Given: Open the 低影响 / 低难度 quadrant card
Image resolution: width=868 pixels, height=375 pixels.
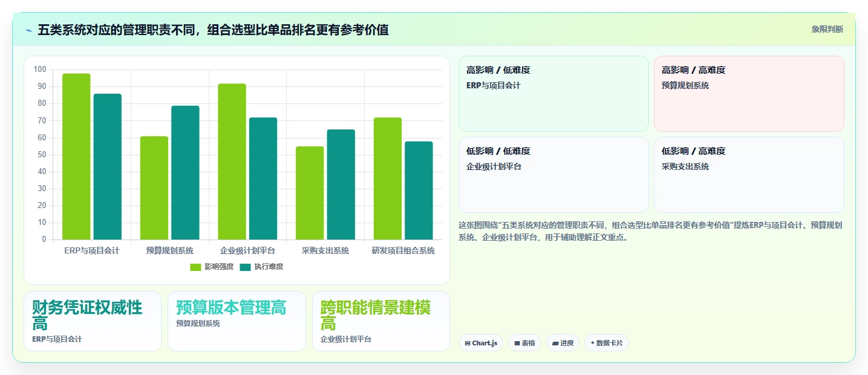Looking at the screenshot, I should tap(553, 175).
